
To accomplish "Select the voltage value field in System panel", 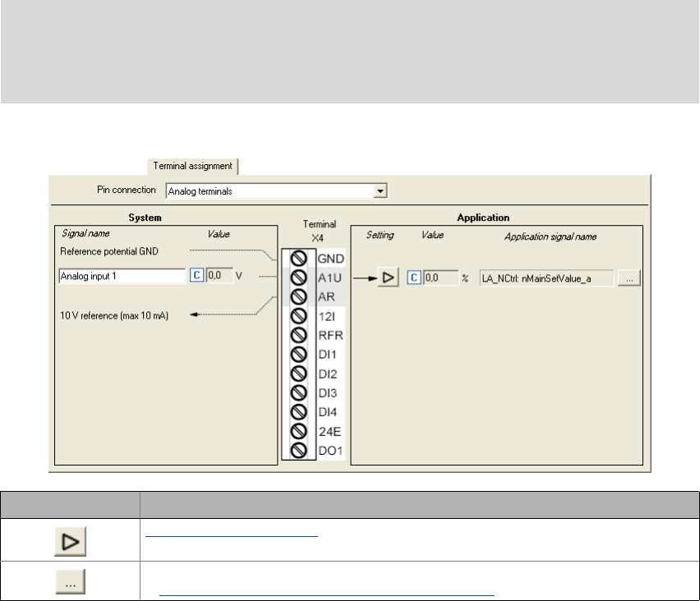I will [218, 277].
